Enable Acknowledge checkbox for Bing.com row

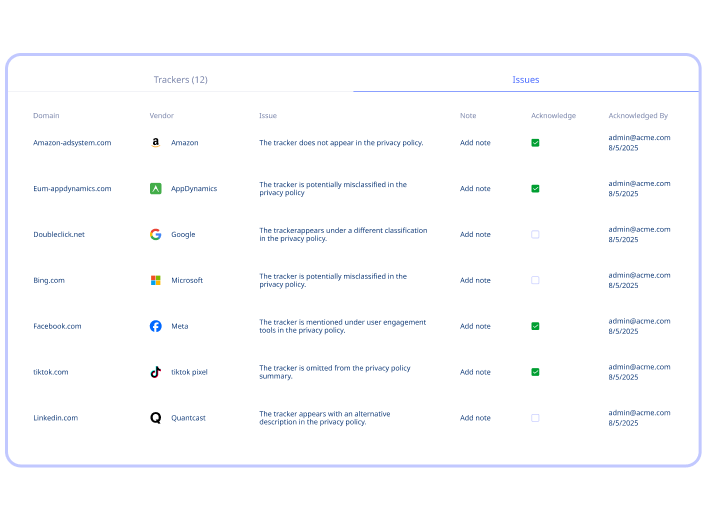[535, 281]
